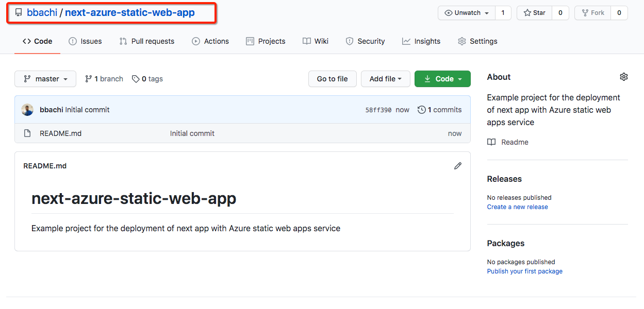Open the stargazers count next to Star
The width and height of the screenshot is (644, 309).
pyautogui.click(x=560, y=13)
